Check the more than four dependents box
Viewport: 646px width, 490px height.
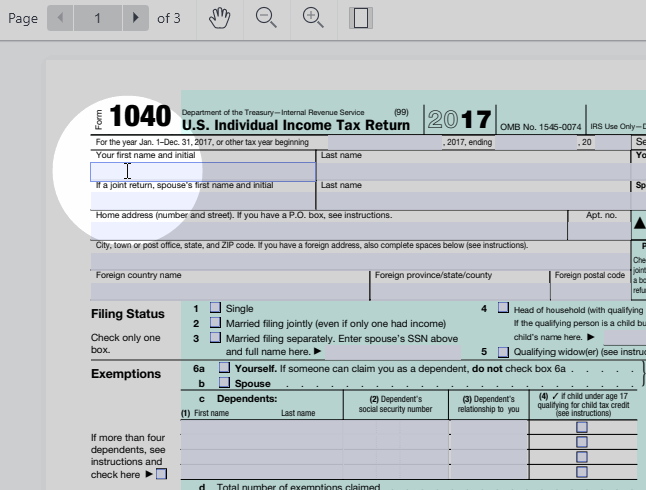(161, 474)
